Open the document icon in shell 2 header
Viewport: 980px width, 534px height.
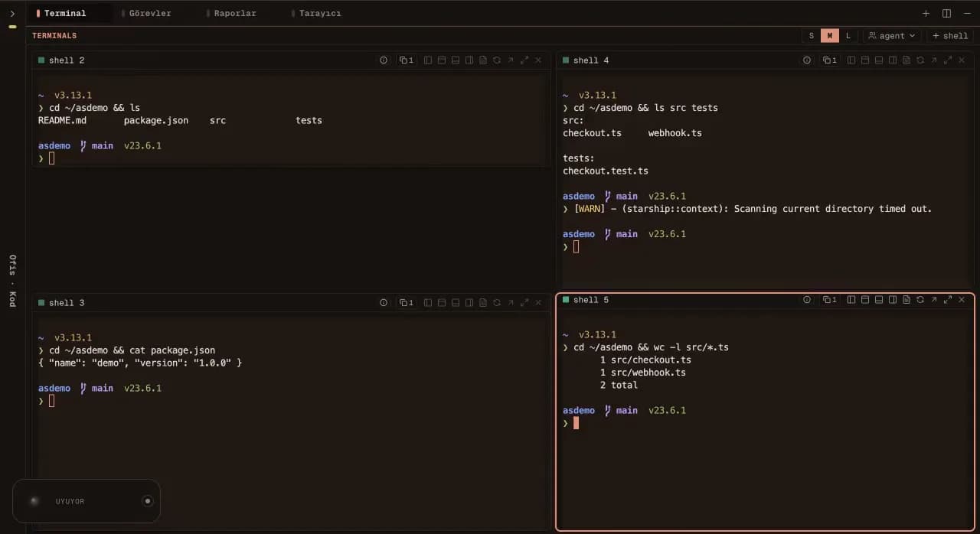(483, 60)
